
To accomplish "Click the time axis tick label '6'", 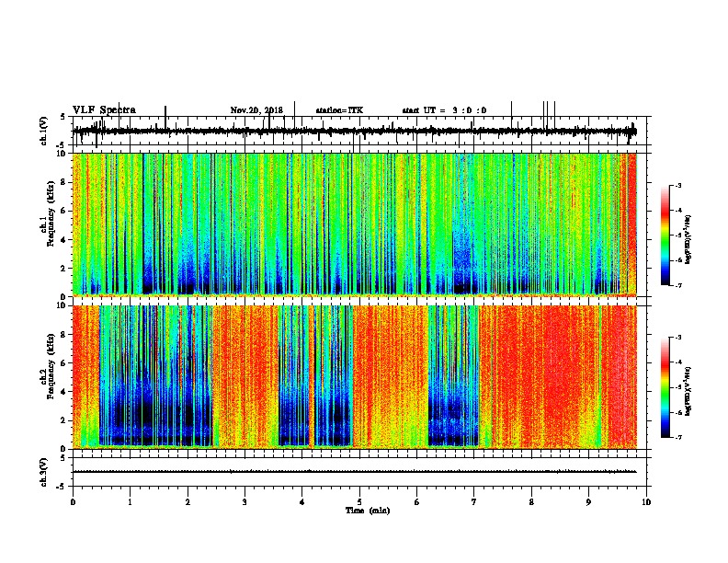I will tap(417, 502).
